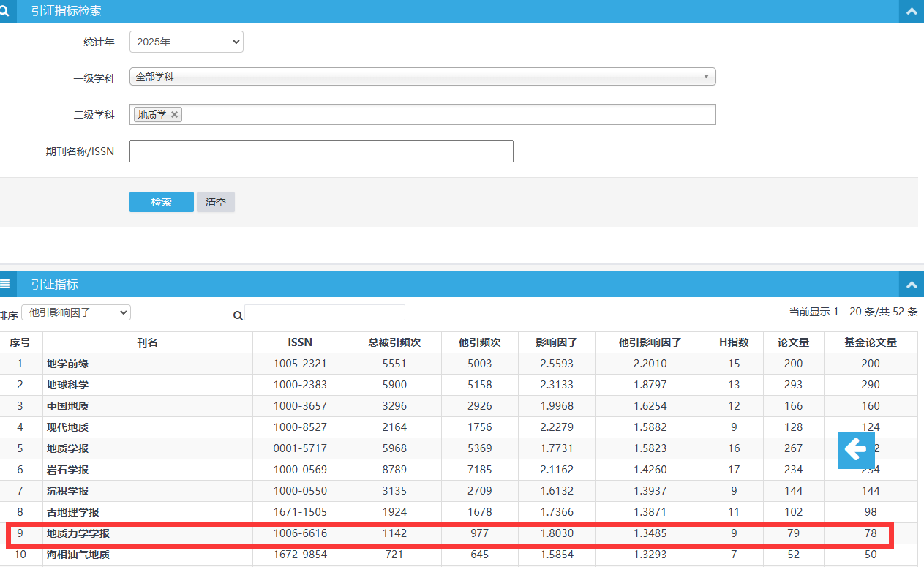Collapse the 引证指标检索 panel chevron

[x=912, y=11]
